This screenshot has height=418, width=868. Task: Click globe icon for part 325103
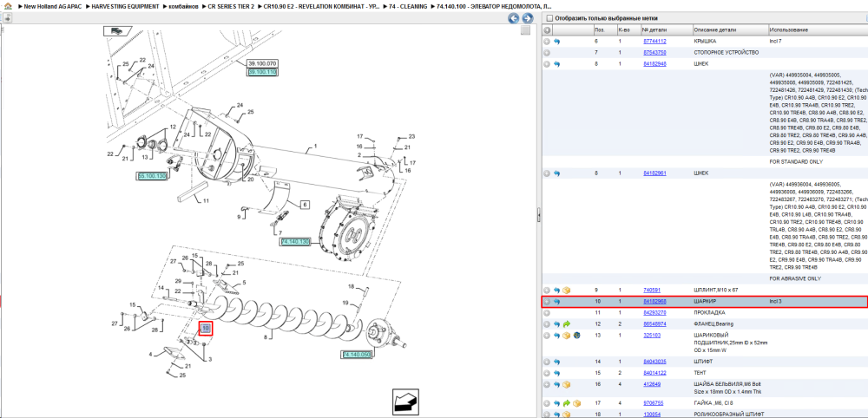click(576, 336)
